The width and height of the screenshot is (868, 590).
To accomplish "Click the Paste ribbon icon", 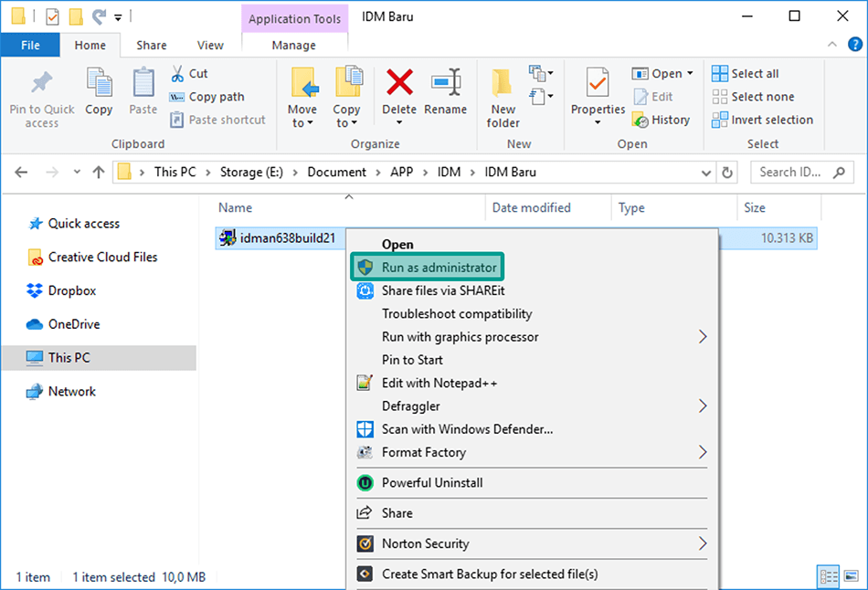I will pyautogui.click(x=143, y=83).
